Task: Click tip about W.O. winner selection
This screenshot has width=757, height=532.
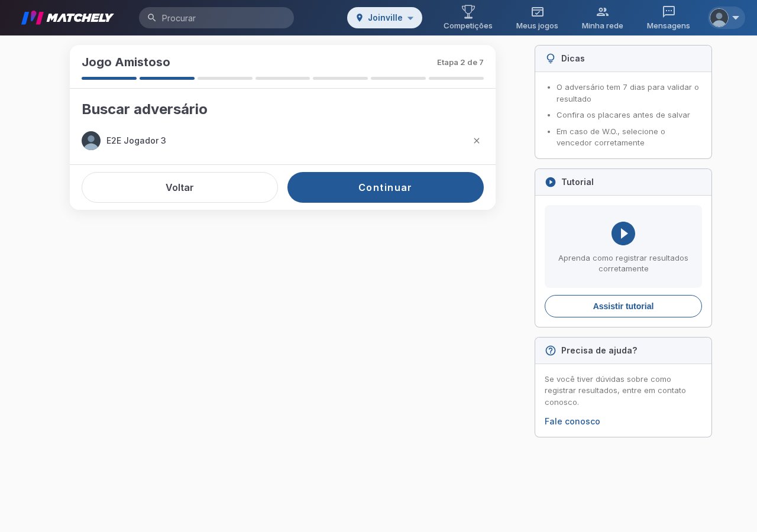Action: click(x=611, y=137)
